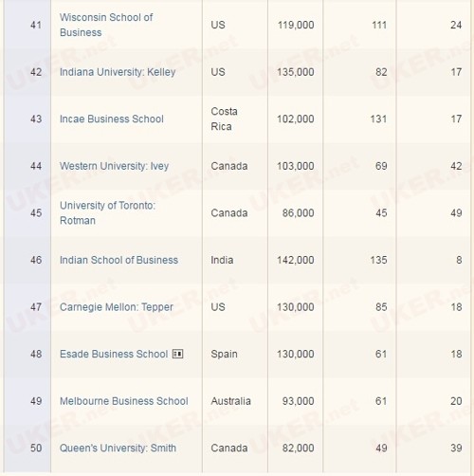Open Carnegie Mellon: Tepper link

[x=117, y=307]
